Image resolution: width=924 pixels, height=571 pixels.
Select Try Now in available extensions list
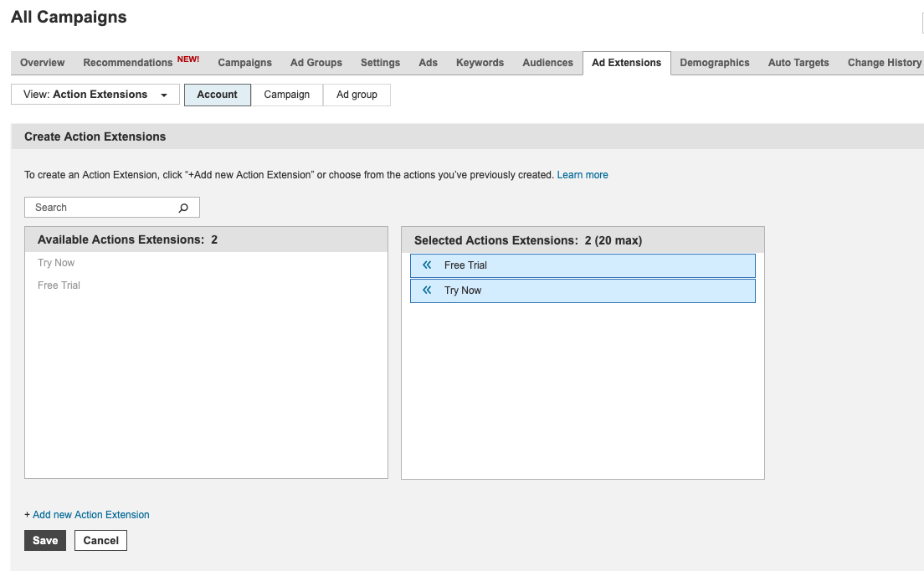(55, 262)
